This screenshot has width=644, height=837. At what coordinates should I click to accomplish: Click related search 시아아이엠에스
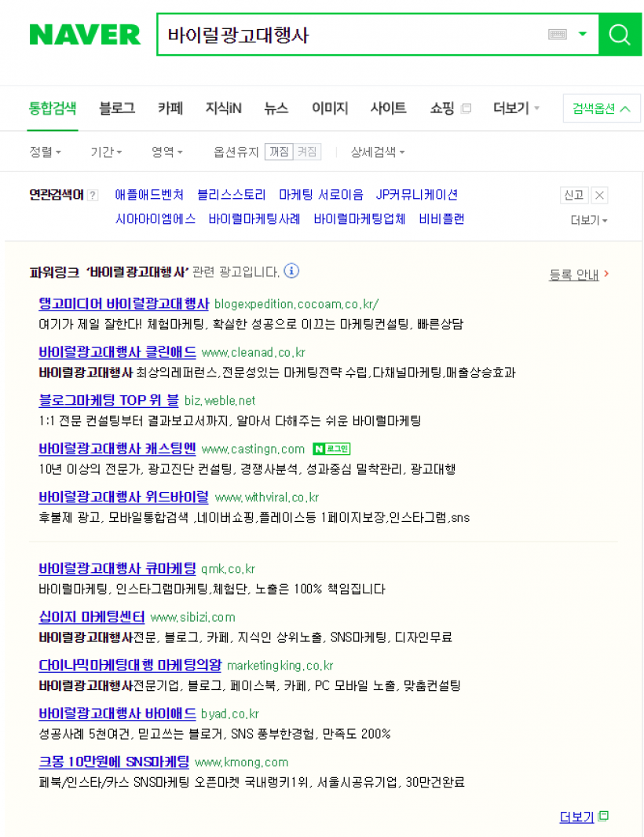pos(156,218)
